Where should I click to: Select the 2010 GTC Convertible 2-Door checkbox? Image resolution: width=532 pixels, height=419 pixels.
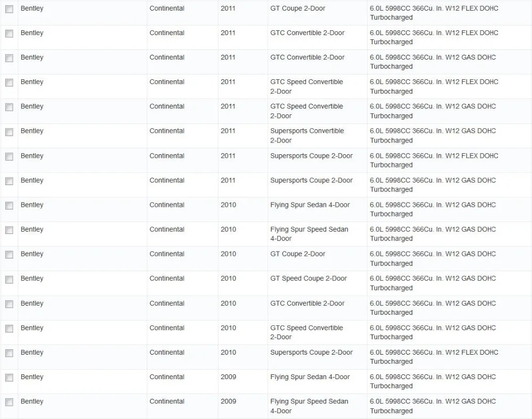click(9, 304)
